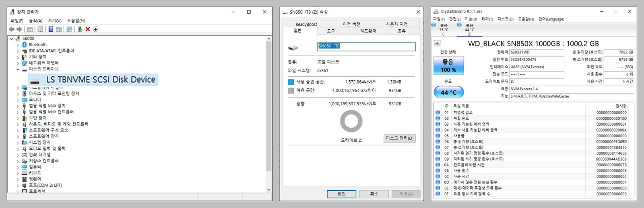Image resolution: width=644 pixels, height=208 pixels.
Task: Expand the 컴퓨터 node arrow
Action: pyautogui.click(x=18, y=167)
